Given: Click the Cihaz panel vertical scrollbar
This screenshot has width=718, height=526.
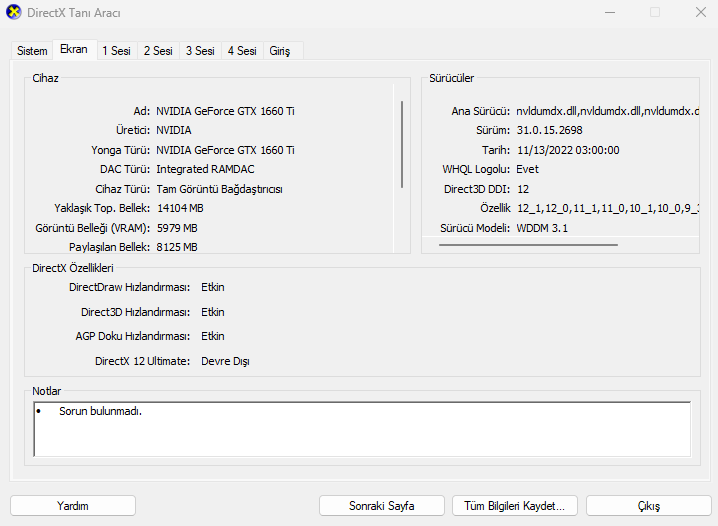Looking at the screenshot, I should [402, 144].
